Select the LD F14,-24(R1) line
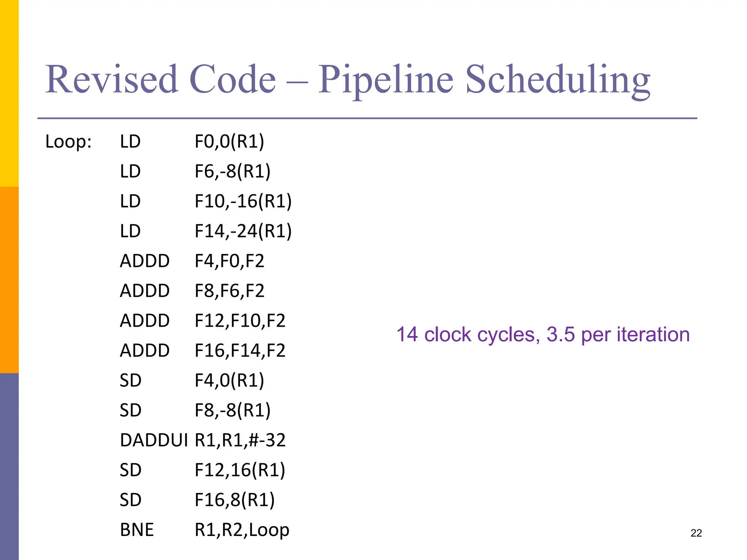The height and width of the screenshot is (560, 747). click(206, 232)
